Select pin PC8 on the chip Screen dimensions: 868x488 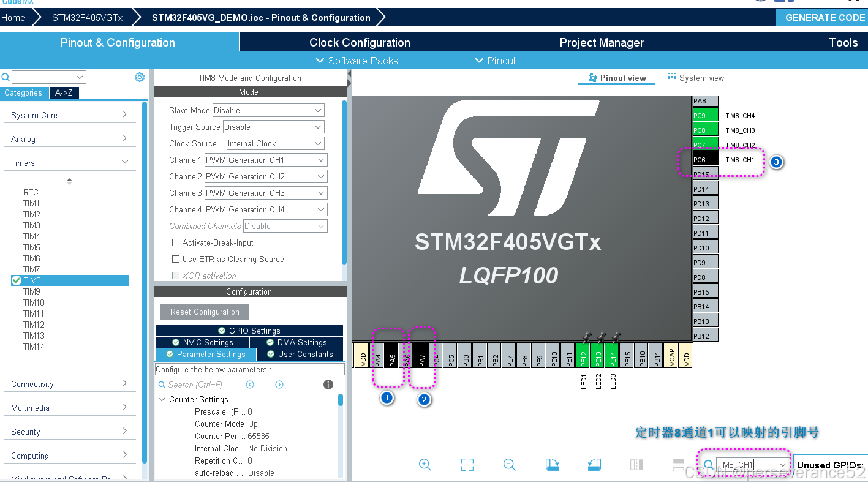tap(705, 130)
